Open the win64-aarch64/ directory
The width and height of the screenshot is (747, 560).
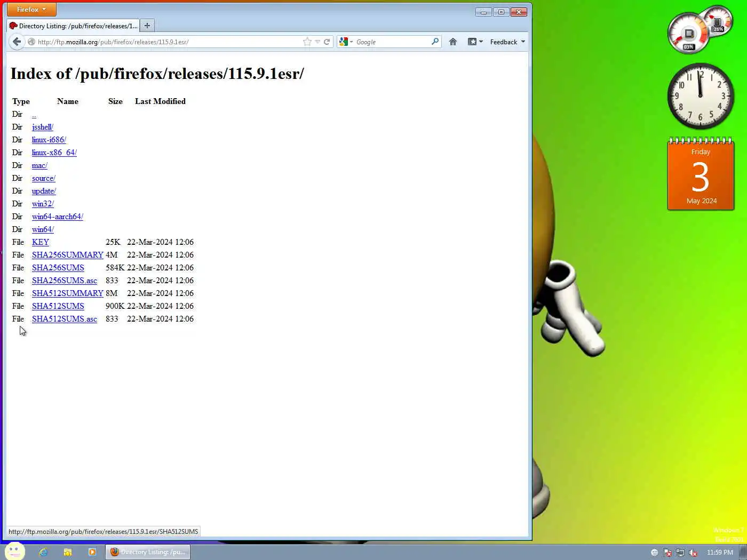[58, 217]
